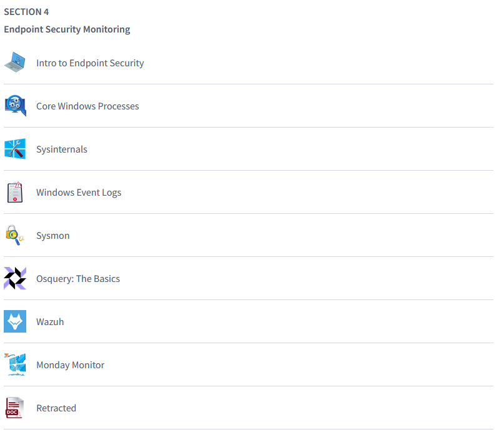
Task: Click the Sysinternals Windows tools icon
Action: coord(15,149)
